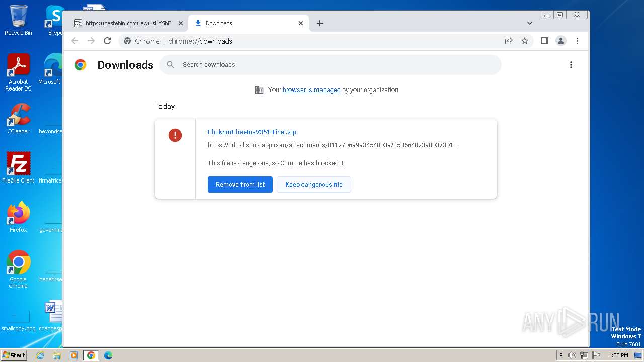Click the volume speaker tray icon
This screenshot has width=644, height=362.
point(572,355)
